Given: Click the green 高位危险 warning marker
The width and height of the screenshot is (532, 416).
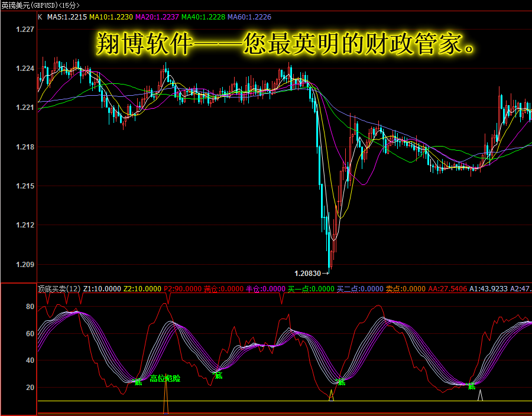Looking at the screenshot, I should 166,378.
